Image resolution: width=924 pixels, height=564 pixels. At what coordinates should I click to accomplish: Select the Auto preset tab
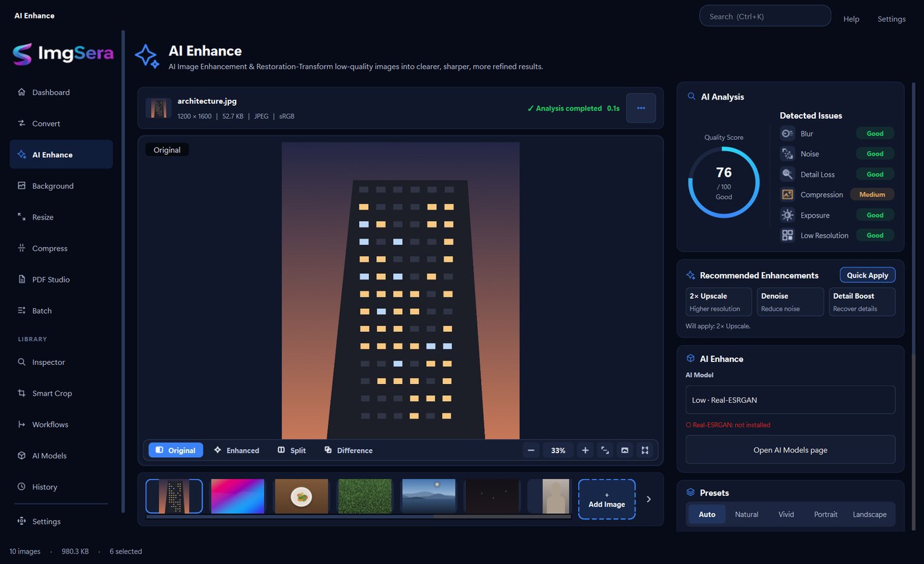[707, 514]
